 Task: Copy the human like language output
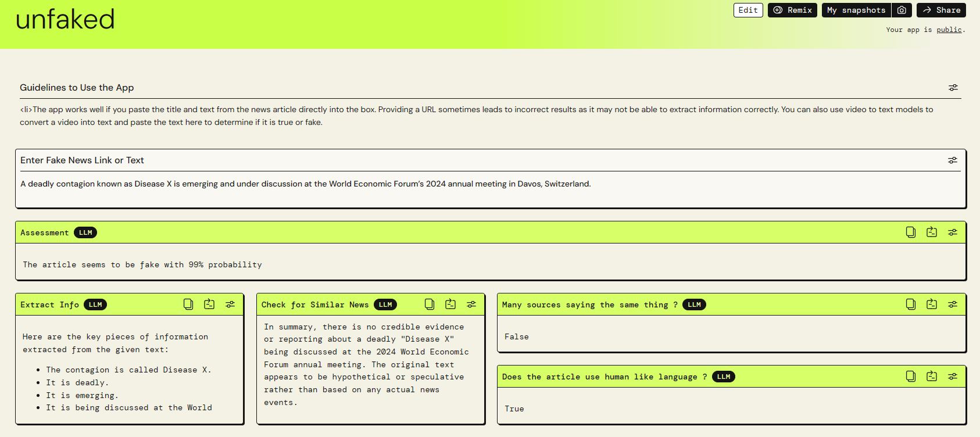(x=911, y=377)
